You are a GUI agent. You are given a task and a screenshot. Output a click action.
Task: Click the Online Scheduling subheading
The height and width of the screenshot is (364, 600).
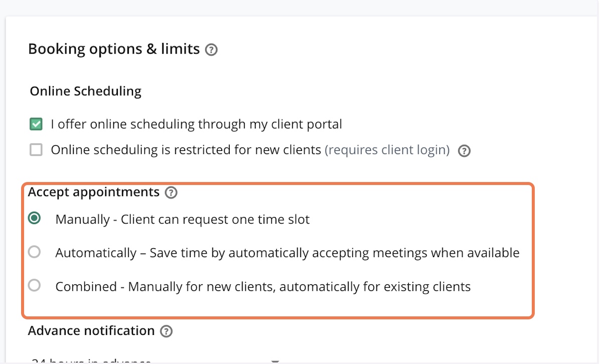(x=86, y=91)
